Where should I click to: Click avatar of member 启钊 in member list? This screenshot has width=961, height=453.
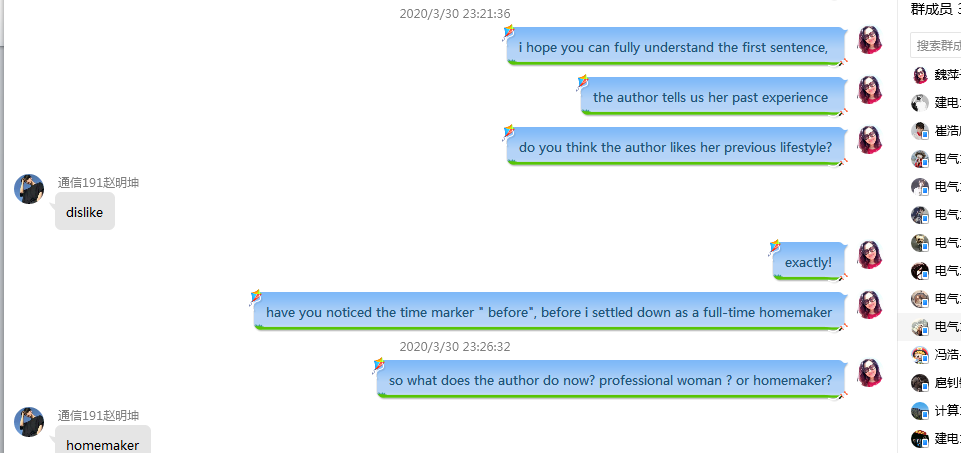(x=920, y=383)
